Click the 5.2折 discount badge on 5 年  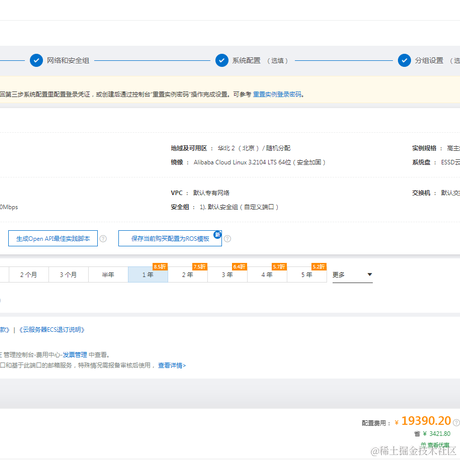[319, 267]
